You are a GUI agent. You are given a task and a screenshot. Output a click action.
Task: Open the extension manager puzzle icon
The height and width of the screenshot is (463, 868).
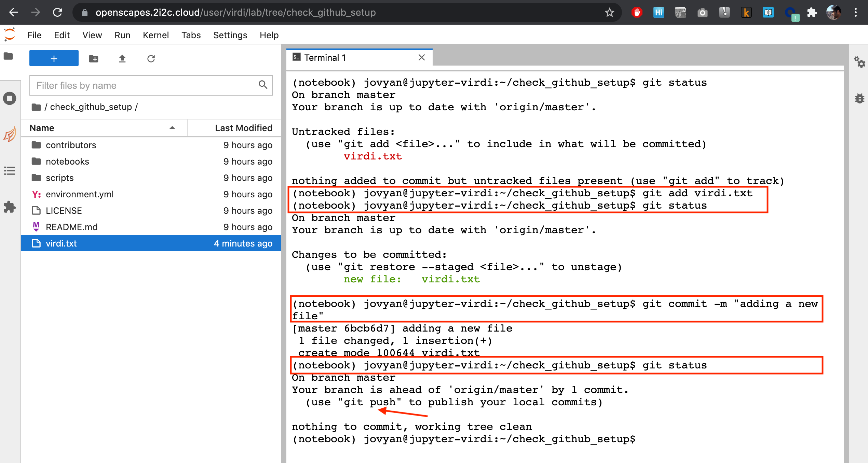click(9, 207)
